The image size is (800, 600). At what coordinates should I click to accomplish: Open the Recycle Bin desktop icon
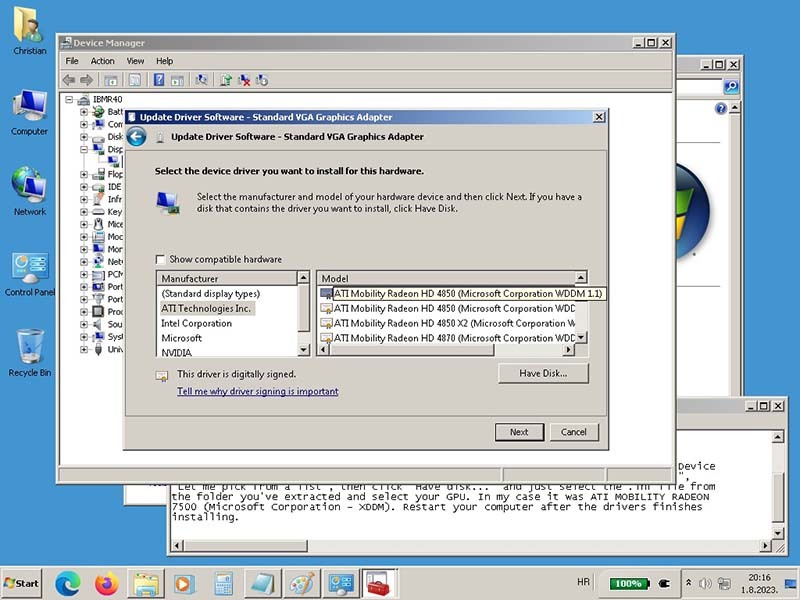coord(30,349)
